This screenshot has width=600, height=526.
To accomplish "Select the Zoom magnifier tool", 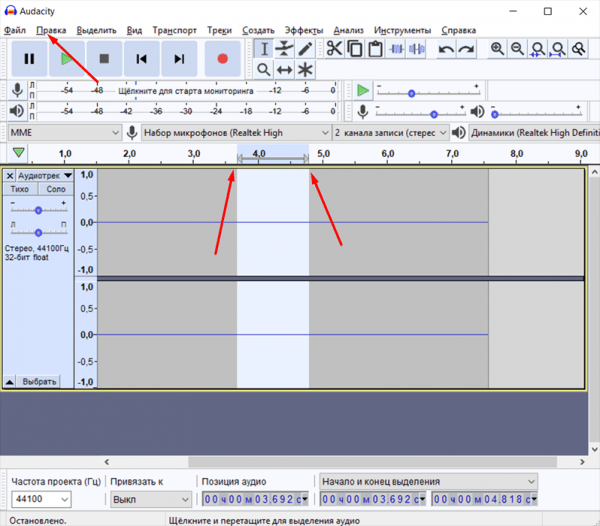I will 264,70.
